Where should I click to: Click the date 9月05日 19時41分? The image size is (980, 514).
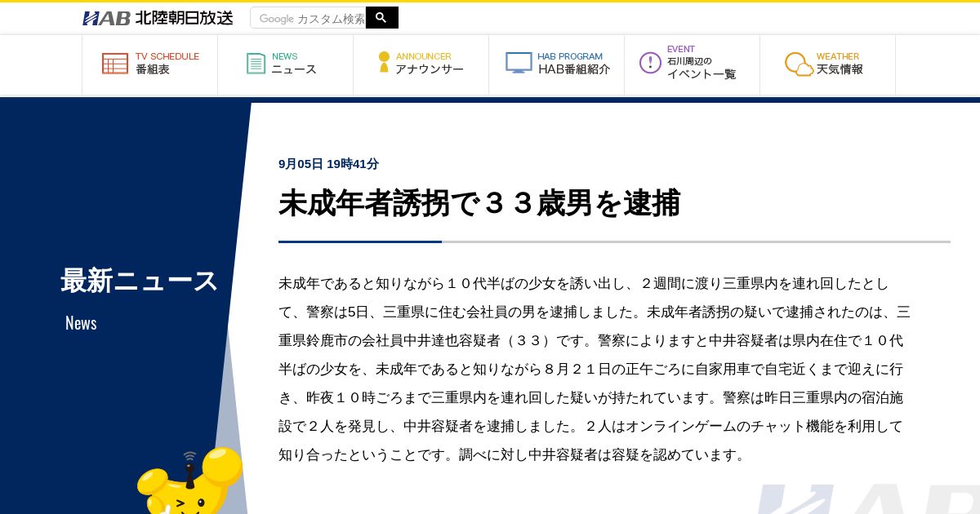[x=328, y=164]
